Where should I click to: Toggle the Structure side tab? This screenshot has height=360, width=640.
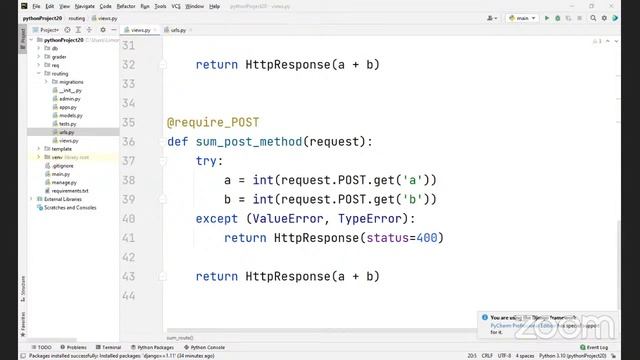click(23, 289)
